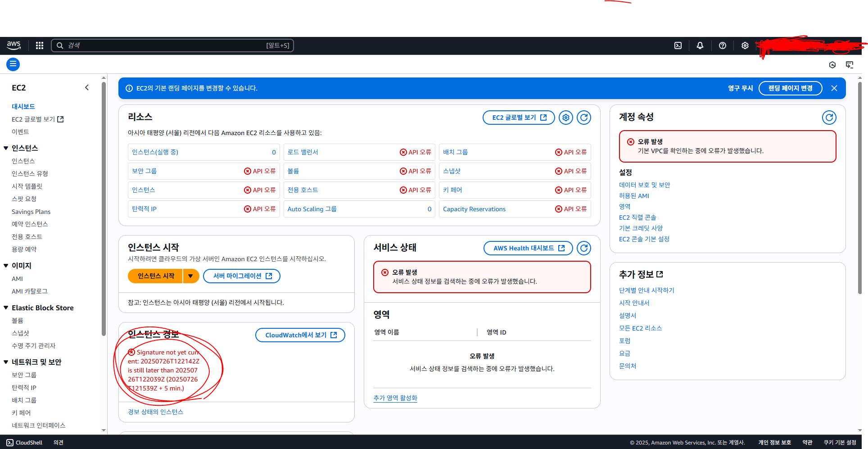Screen dimensions: 868x449
Task: Click the hexagon icon below the top bar
Action: click(832, 65)
